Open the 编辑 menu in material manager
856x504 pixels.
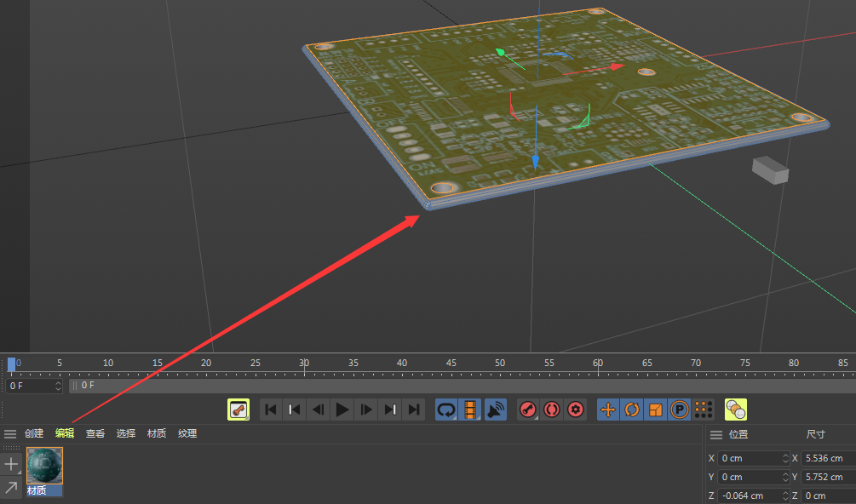pyautogui.click(x=64, y=433)
